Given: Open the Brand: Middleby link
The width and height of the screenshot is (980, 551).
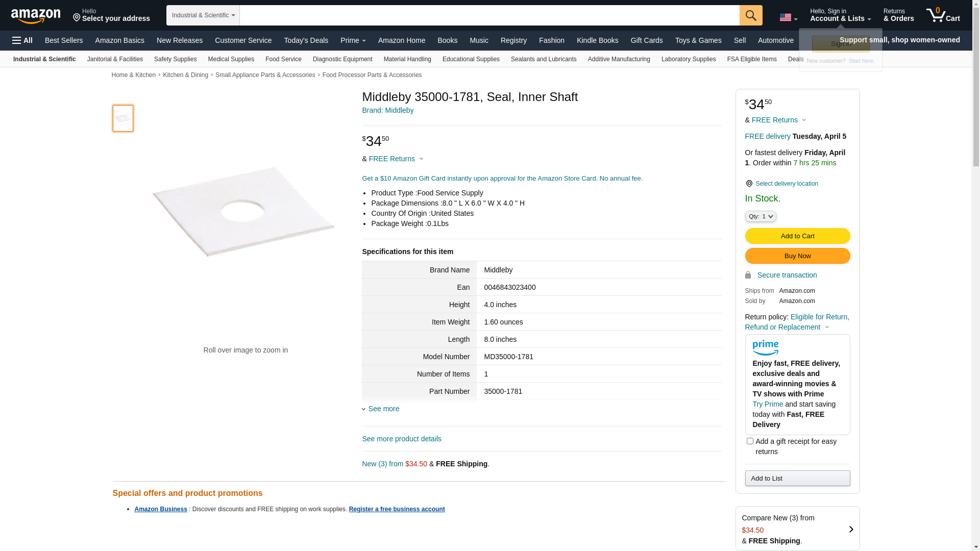Looking at the screenshot, I should click(x=387, y=110).
